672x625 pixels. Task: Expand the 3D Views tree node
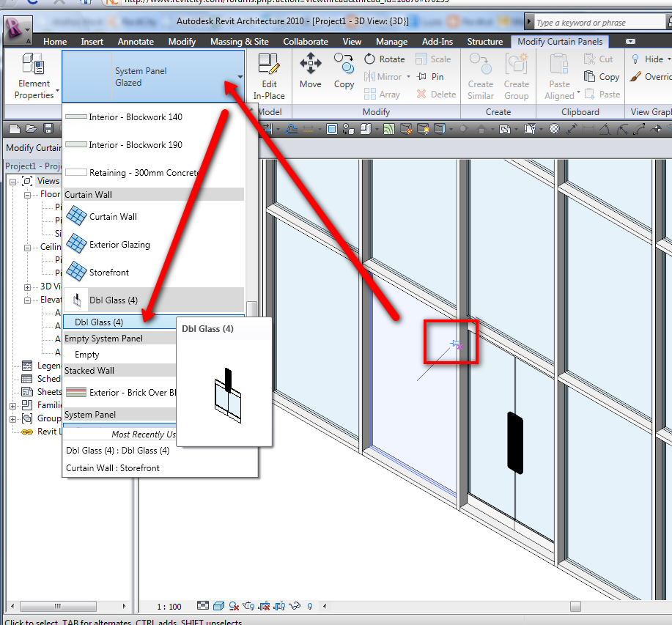click(27, 287)
